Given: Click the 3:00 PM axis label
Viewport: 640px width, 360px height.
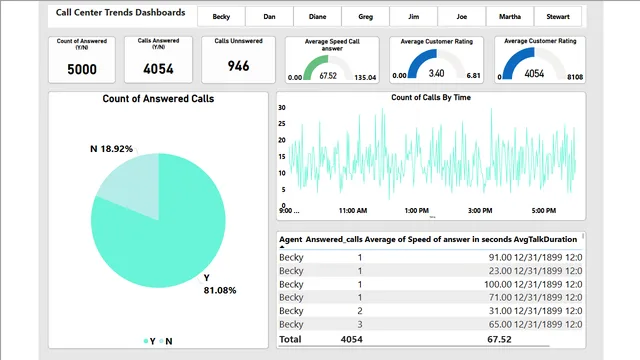Looking at the screenshot, I should (480, 211).
